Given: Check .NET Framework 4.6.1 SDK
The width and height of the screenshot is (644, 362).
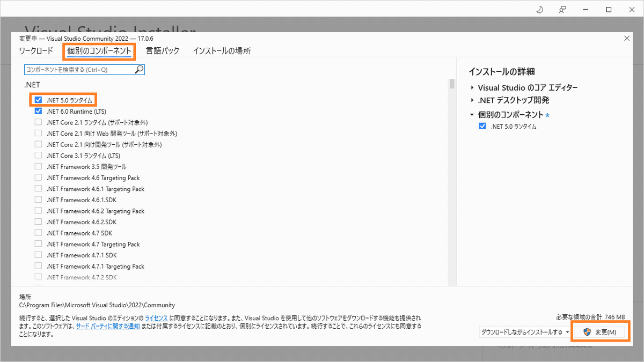Looking at the screenshot, I should [38, 200].
